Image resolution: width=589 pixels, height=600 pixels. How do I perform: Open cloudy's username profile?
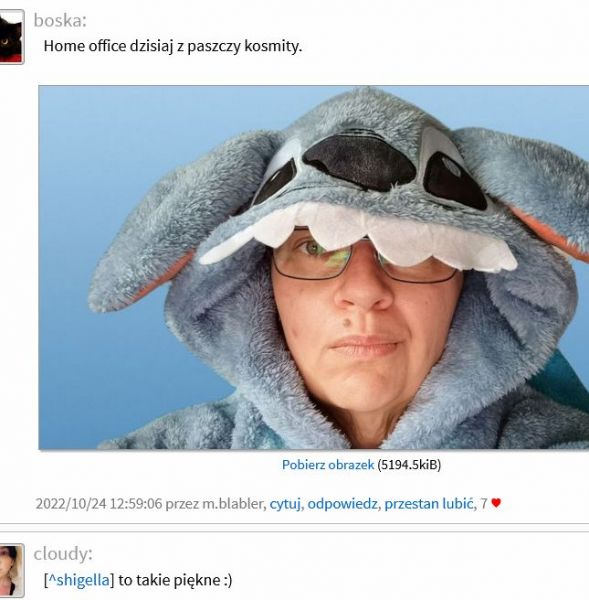(63, 554)
